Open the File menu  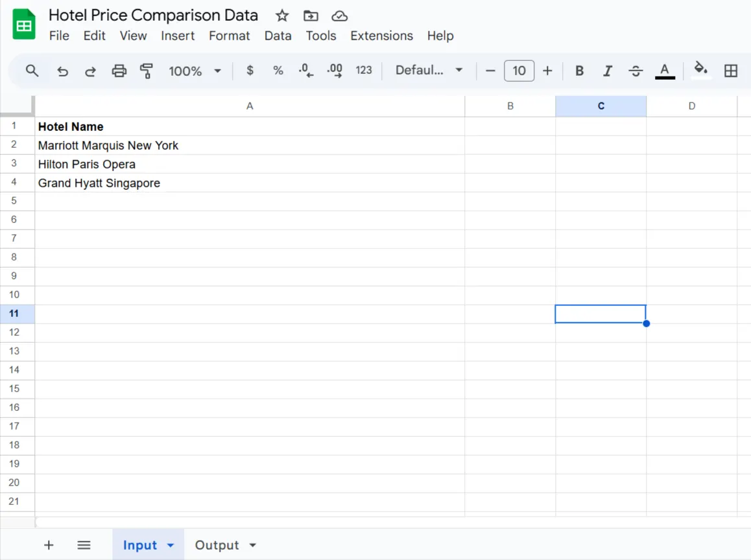point(60,36)
